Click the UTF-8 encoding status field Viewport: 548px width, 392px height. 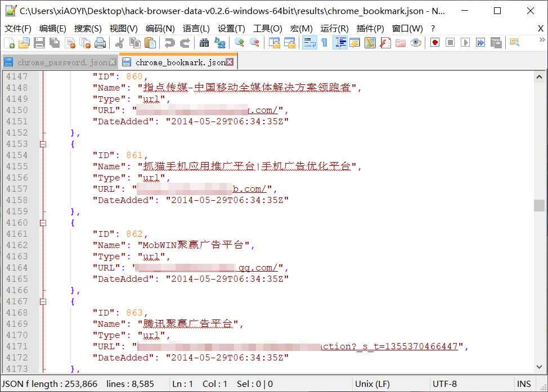click(x=471, y=384)
